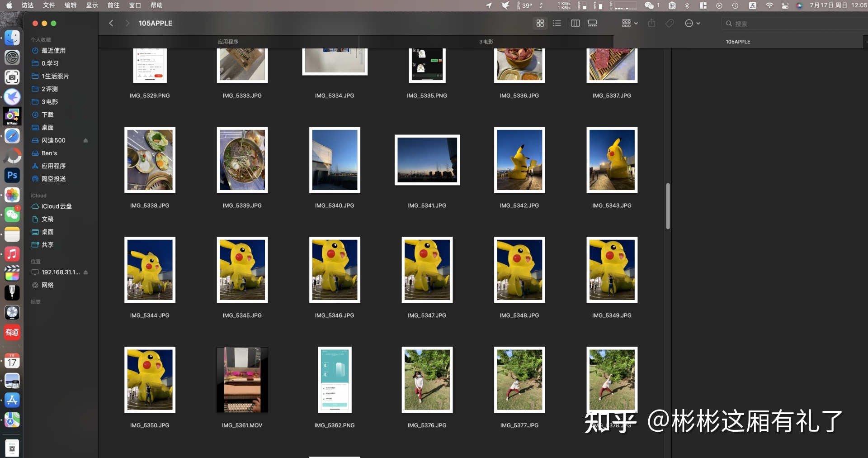
Task: Open the 编辑 menu
Action: [x=71, y=5]
